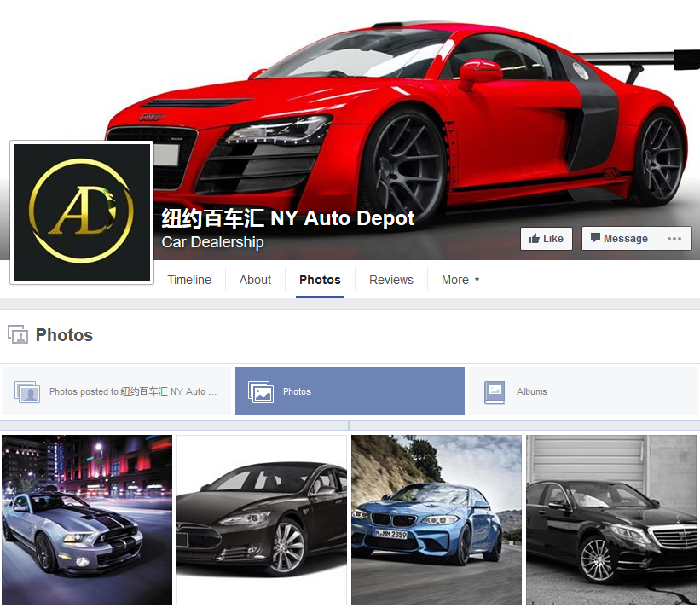This screenshot has width=700, height=608.
Task: Click the image icon in Photos tile
Action: pos(261,392)
